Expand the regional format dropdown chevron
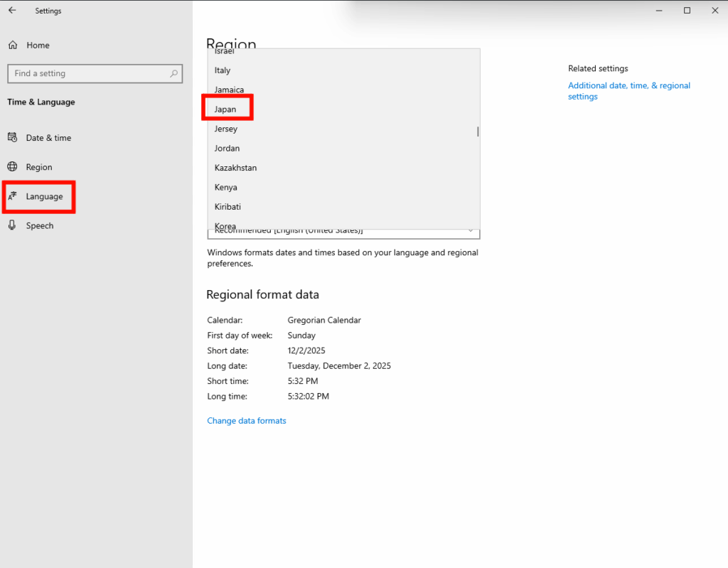This screenshot has height=568, width=728. pos(470,231)
